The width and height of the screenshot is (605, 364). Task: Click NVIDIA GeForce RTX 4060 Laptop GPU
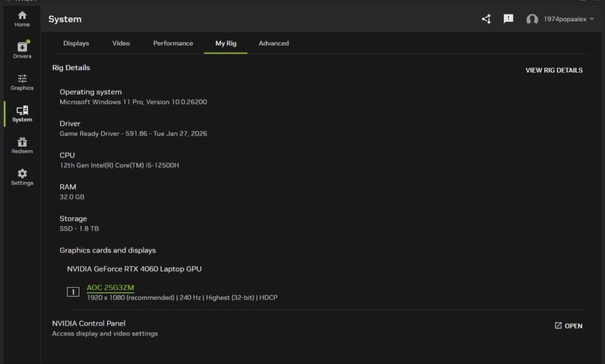134,268
